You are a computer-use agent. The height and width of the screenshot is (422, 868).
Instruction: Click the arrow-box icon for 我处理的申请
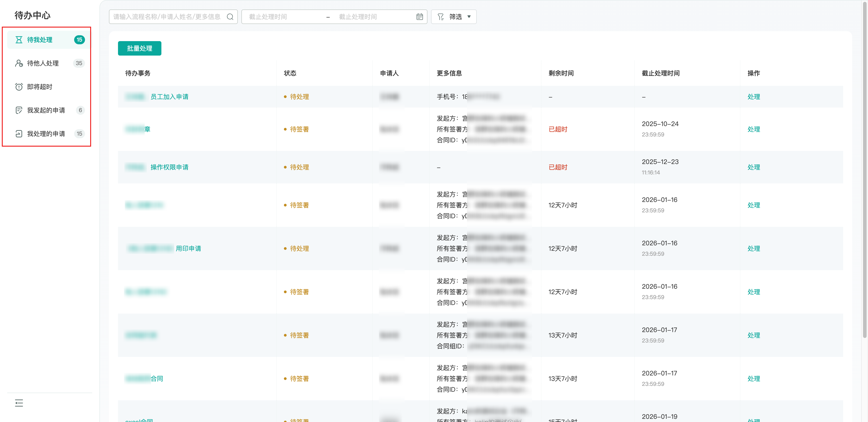click(x=19, y=134)
